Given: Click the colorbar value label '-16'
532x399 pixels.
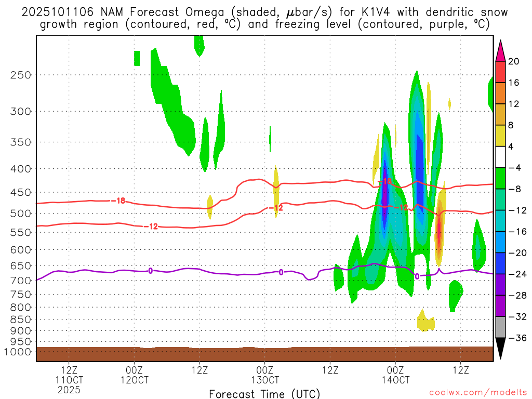Looking at the screenshot, I should pos(518,231).
